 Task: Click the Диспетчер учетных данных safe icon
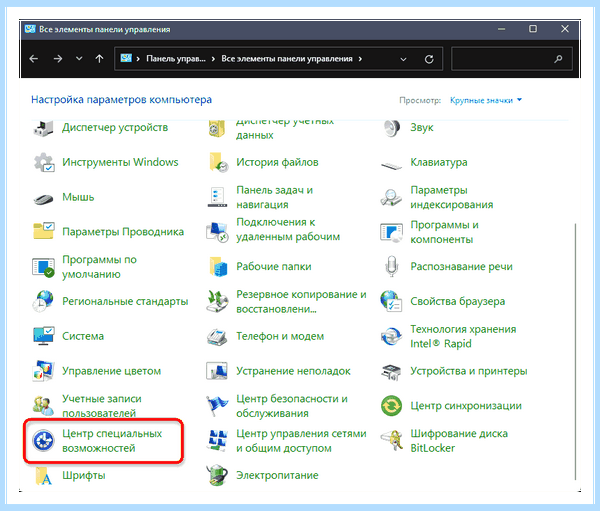point(218,129)
